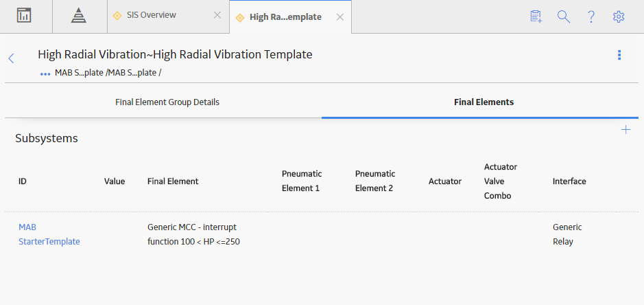Expand the breadcrumb ellipsis dots
The width and height of the screenshot is (644, 305).
click(45, 74)
